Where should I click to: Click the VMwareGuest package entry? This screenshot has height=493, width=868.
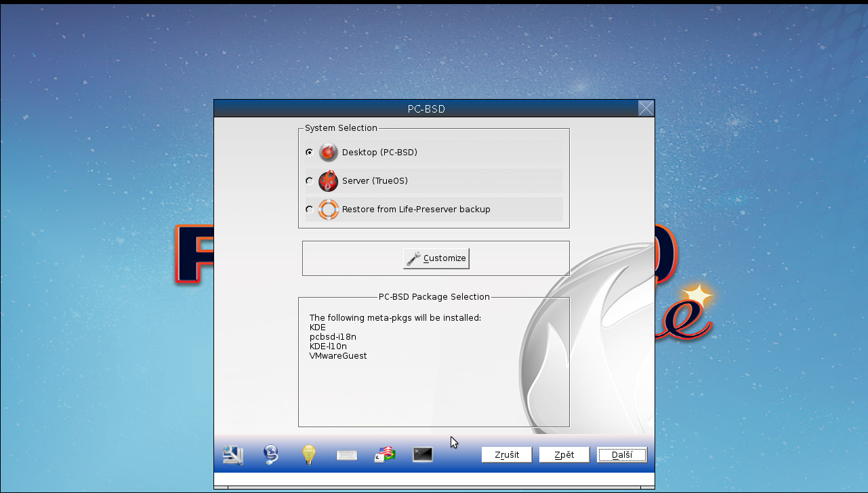click(x=338, y=355)
